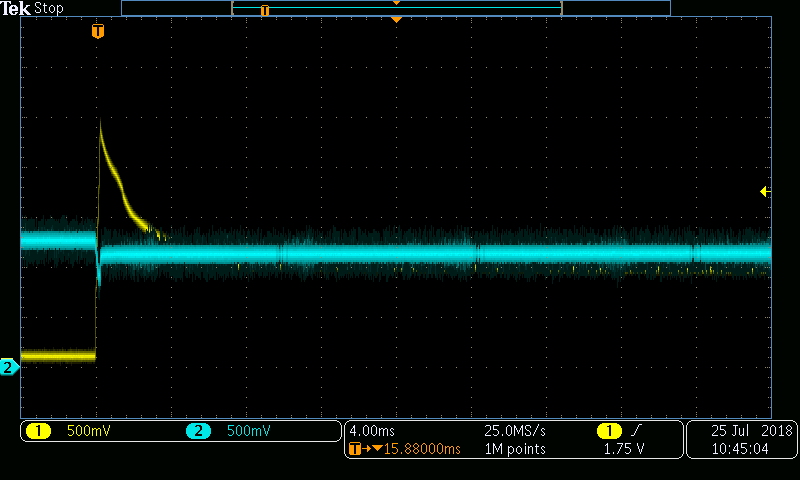Screen dimensions: 800x480
Task: Click the small T marker in the overview bar
Action: 265,10
